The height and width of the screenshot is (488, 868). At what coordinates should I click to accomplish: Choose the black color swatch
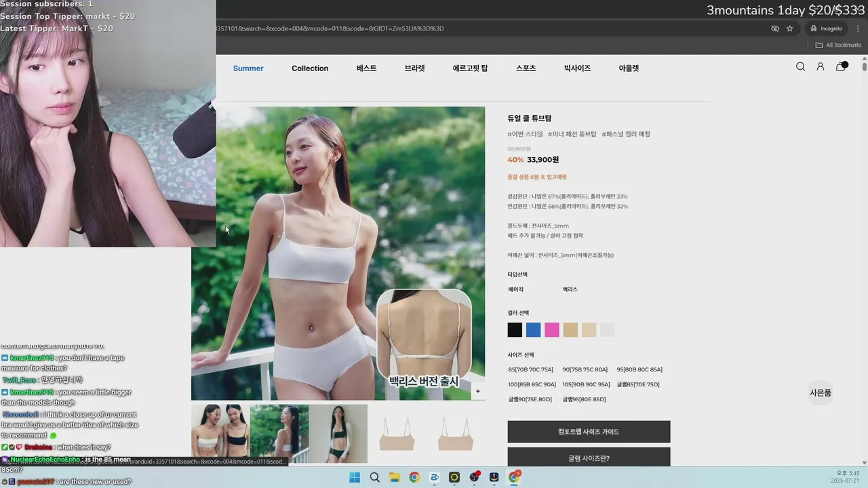click(x=515, y=330)
